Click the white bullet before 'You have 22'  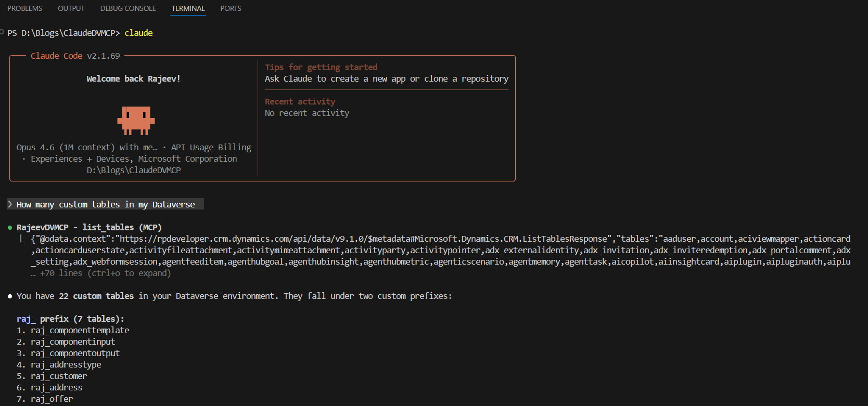point(10,296)
